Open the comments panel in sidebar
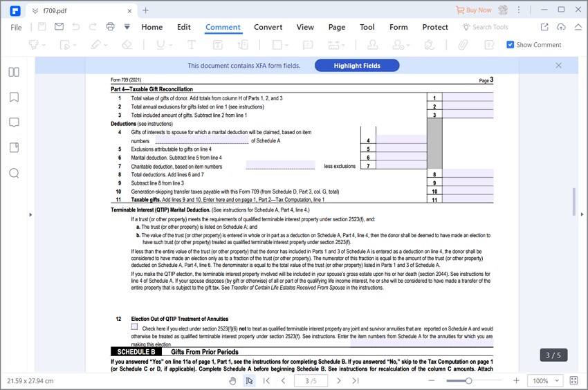588x390 pixels. click(14, 122)
